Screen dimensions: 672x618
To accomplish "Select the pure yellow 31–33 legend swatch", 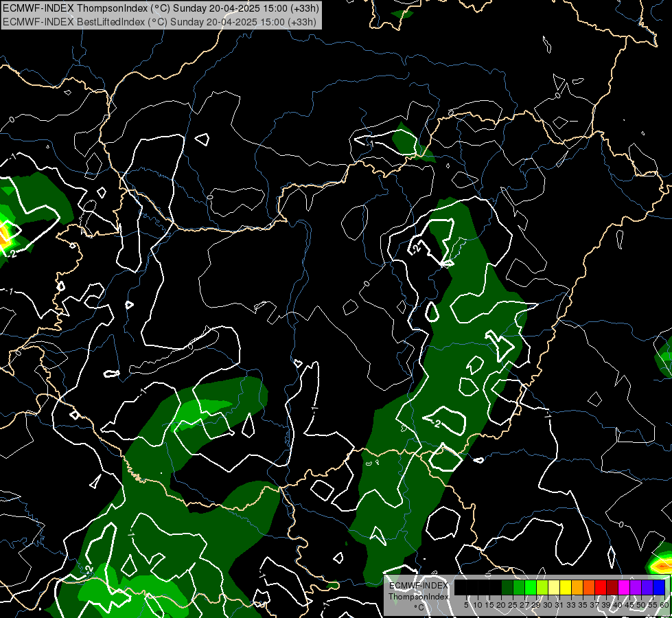I will tap(566, 587).
